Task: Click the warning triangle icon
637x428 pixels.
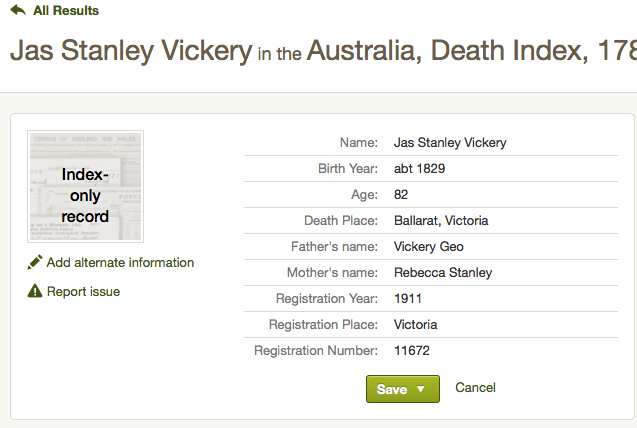Action: point(35,292)
